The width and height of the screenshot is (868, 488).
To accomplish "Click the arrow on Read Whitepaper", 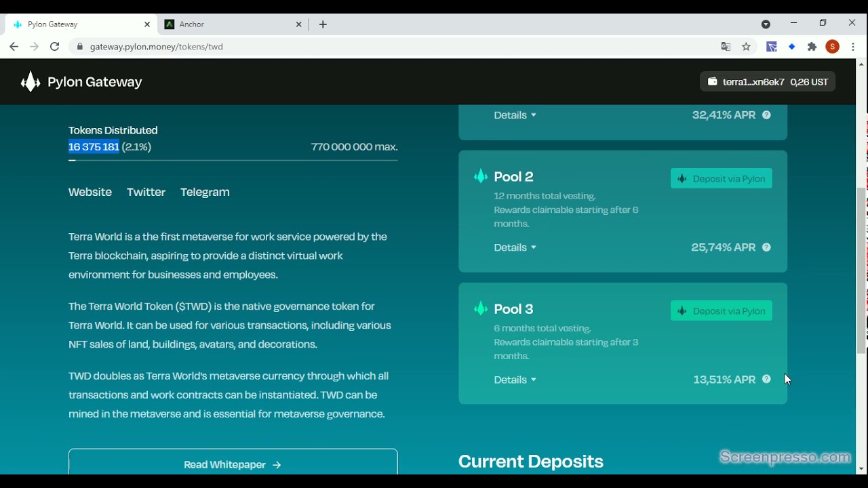I will 277,465.
